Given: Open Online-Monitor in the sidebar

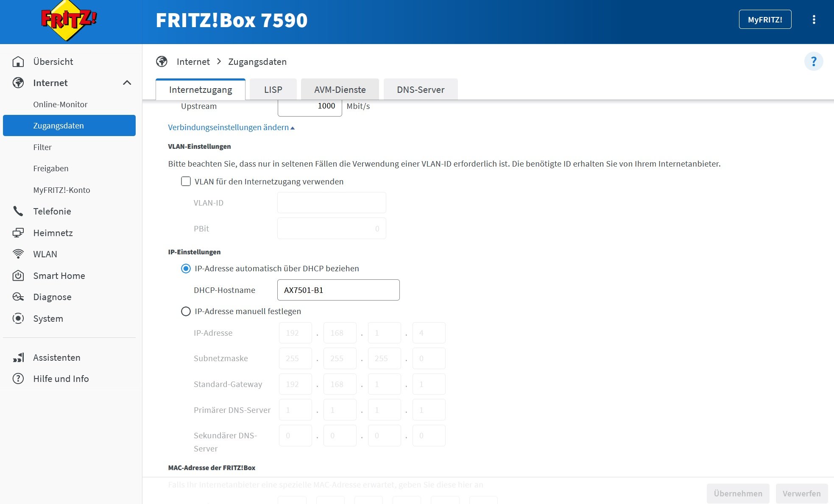Looking at the screenshot, I should click(60, 104).
